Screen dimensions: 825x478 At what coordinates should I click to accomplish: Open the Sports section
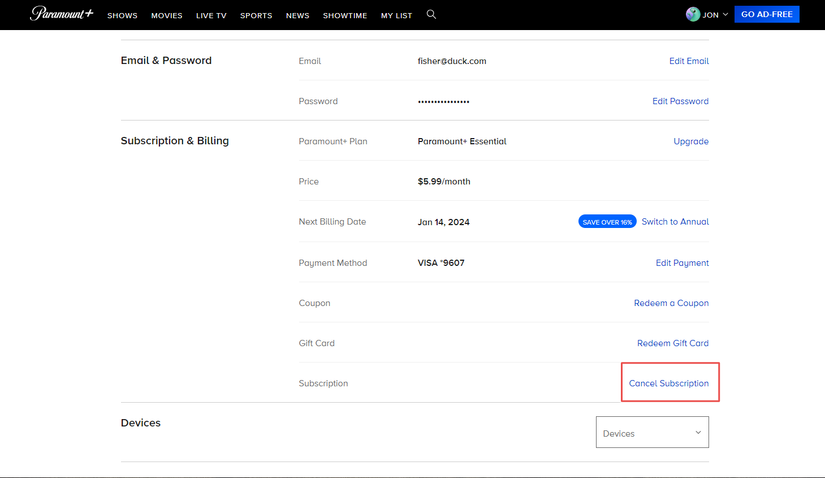pyautogui.click(x=256, y=16)
